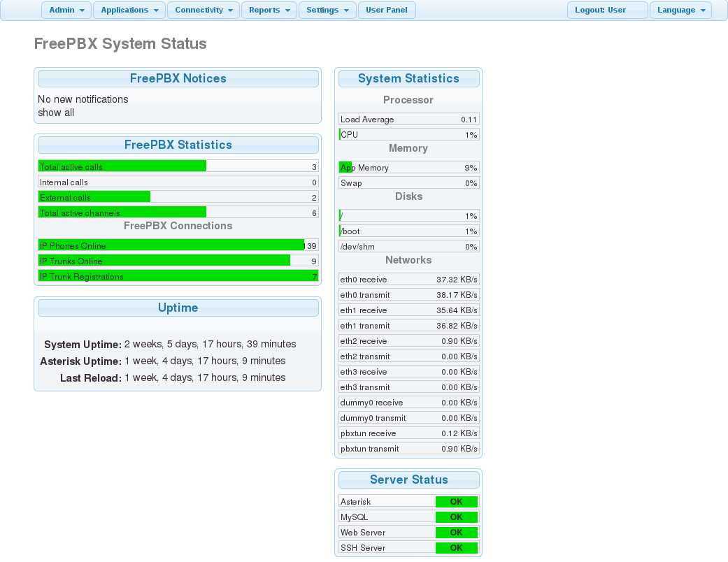Click the Web Server OK status indicator
Image resolution: width=728 pixels, height=562 pixels.
pos(457,533)
